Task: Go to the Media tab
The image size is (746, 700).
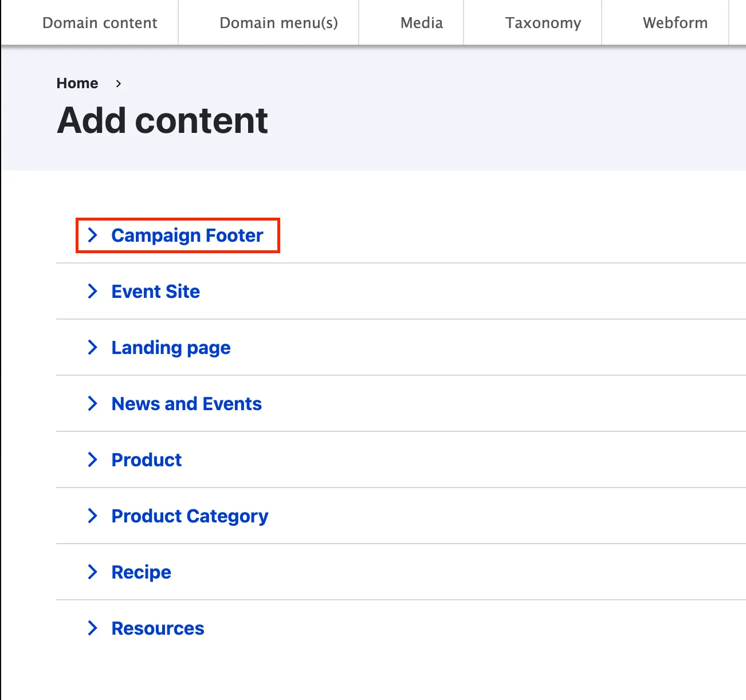Action: click(422, 23)
